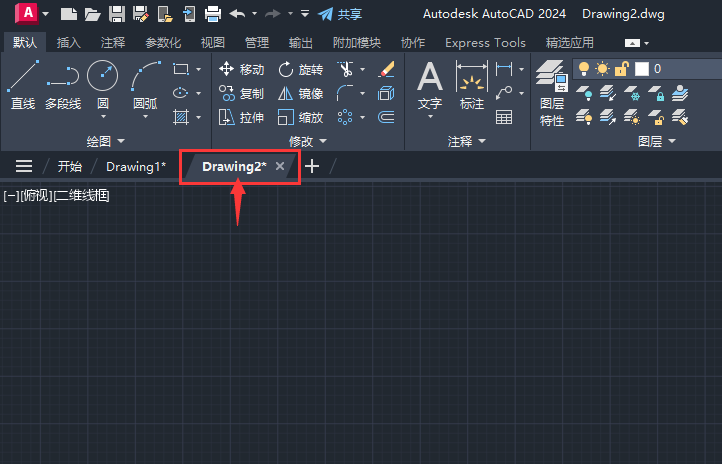
Task: Select the 圆 (Circle) tool
Action: (x=102, y=84)
